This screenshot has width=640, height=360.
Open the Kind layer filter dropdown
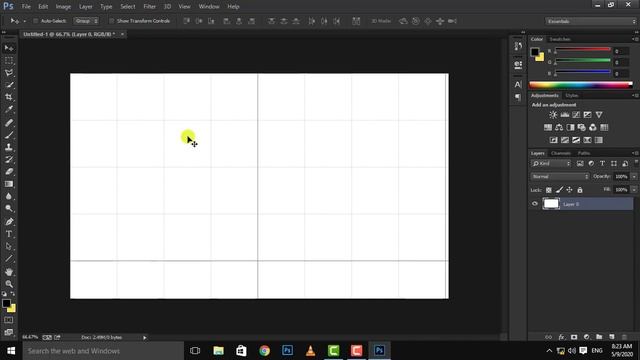(551, 164)
